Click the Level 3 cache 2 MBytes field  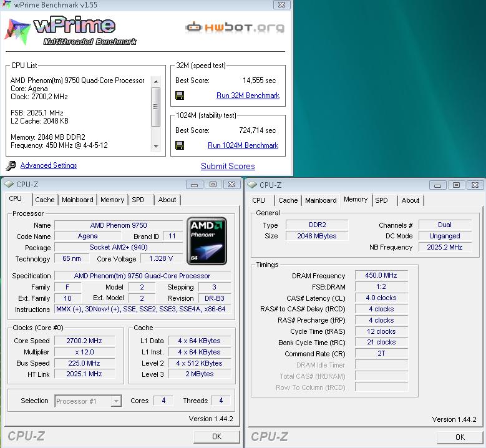click(x=200, y=374)
